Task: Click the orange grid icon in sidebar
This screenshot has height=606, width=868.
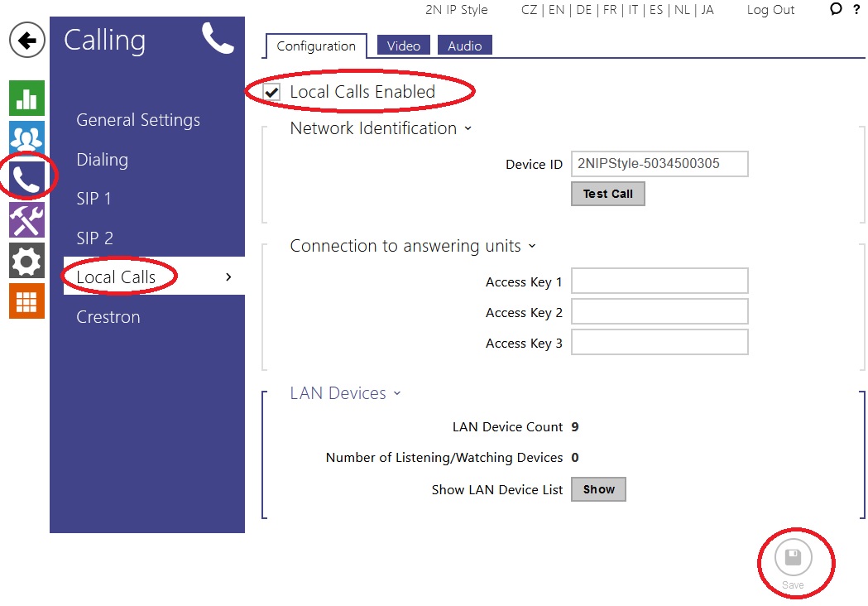Action: click(x=26, y=301)
